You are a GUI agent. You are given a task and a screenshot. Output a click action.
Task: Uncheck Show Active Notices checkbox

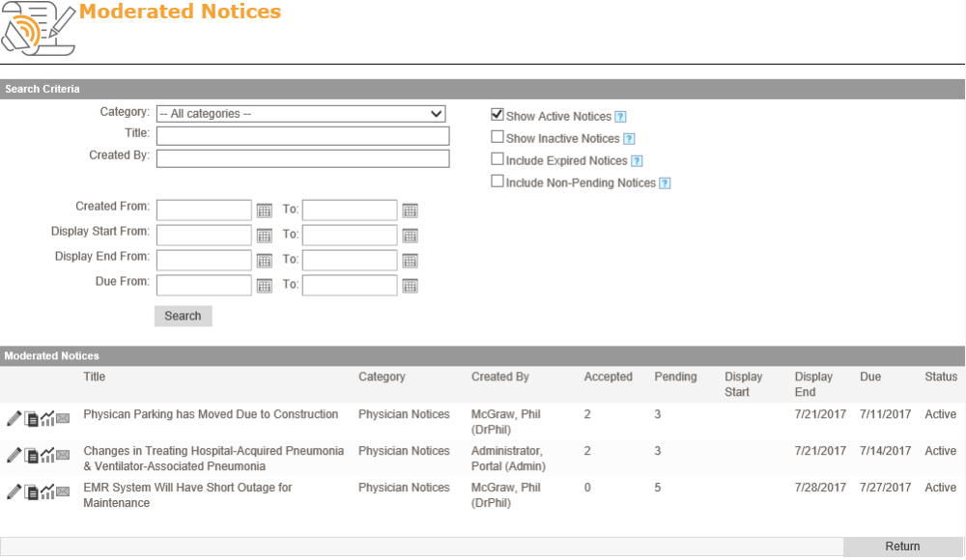click(x=497, y=115)
